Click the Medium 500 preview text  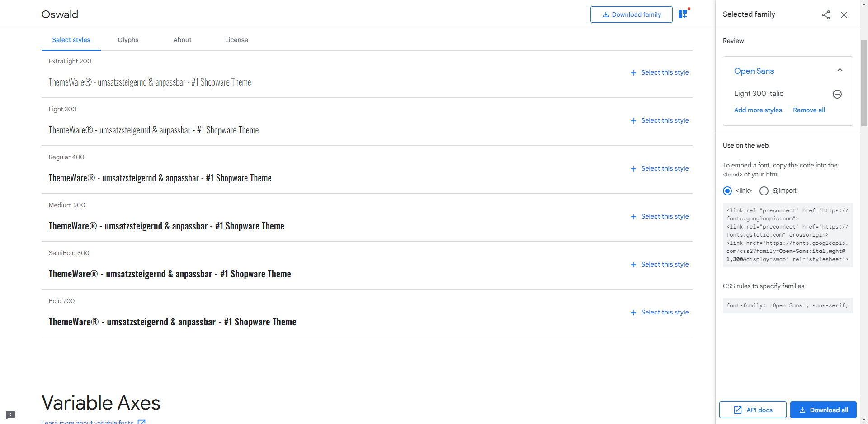(x=166, y=226)
